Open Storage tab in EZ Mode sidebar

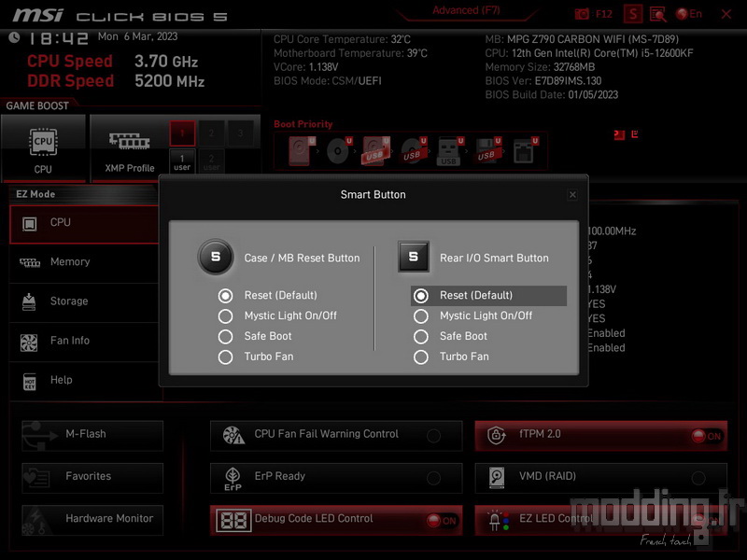click(84, 301)
